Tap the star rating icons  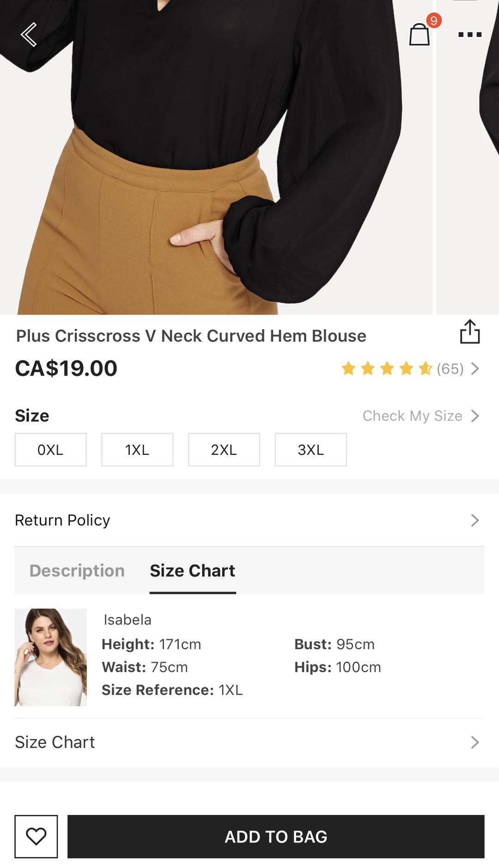(386, 369)
